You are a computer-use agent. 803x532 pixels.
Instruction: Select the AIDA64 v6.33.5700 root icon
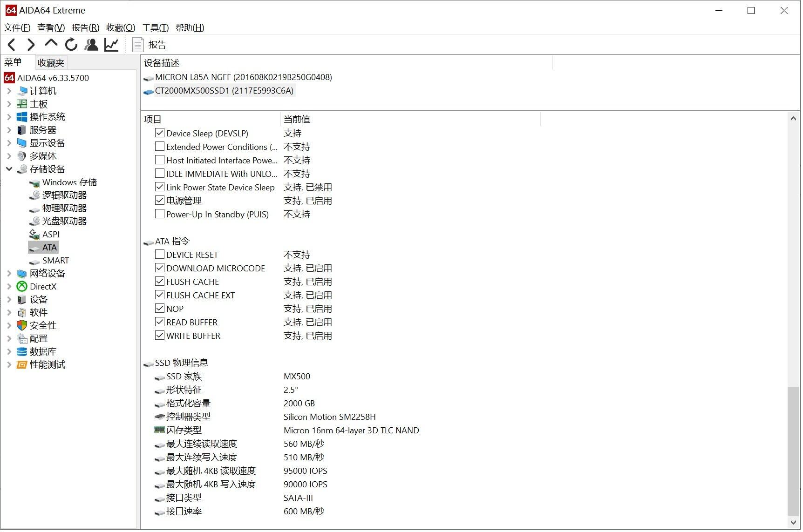(x=9, y=78)
